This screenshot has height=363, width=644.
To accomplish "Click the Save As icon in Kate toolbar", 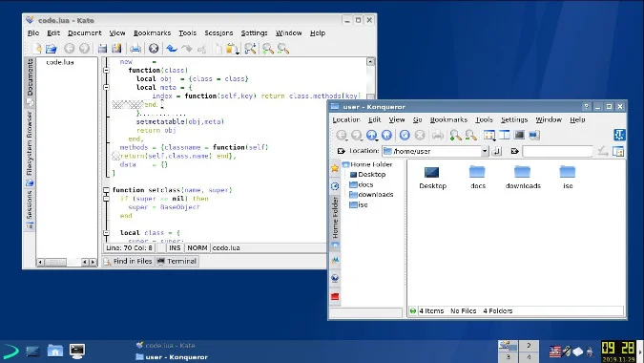I will 116,49.
